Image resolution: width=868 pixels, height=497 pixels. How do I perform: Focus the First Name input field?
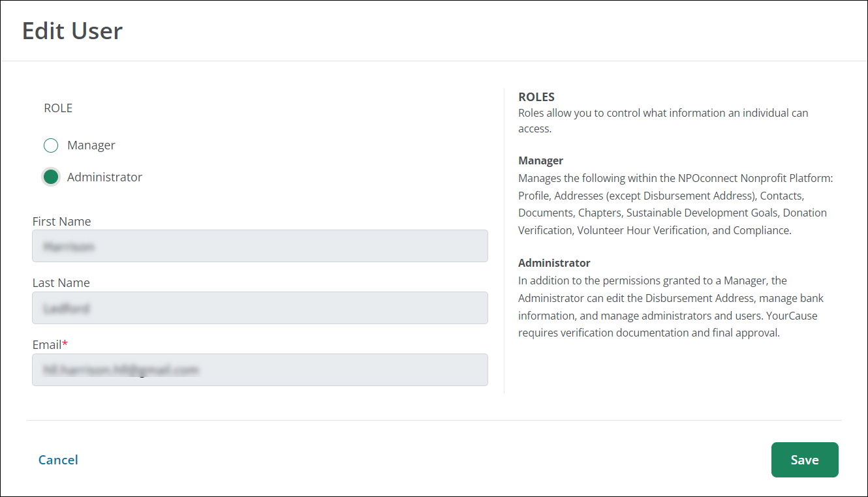(260, 246)
